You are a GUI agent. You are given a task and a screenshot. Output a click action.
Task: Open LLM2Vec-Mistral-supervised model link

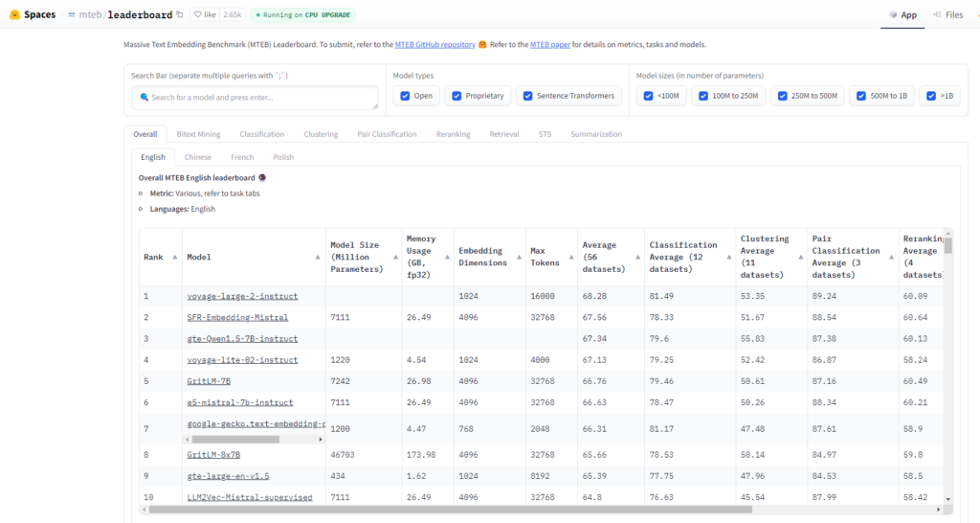(x=250, y=497)
